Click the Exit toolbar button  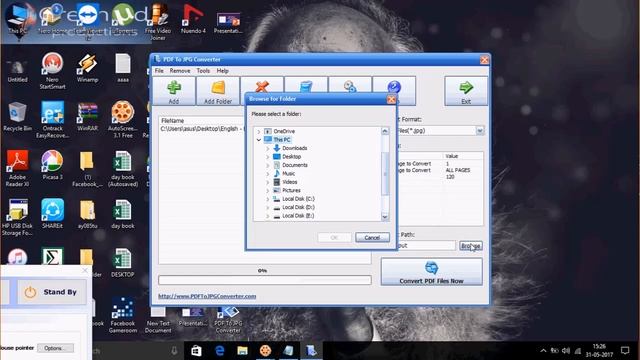tap(466, 91)
